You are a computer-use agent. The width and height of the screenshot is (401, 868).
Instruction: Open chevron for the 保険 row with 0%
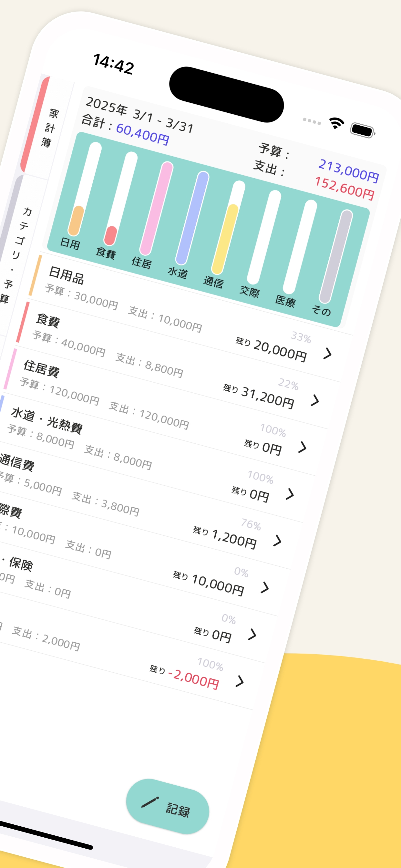click(252, 634)
